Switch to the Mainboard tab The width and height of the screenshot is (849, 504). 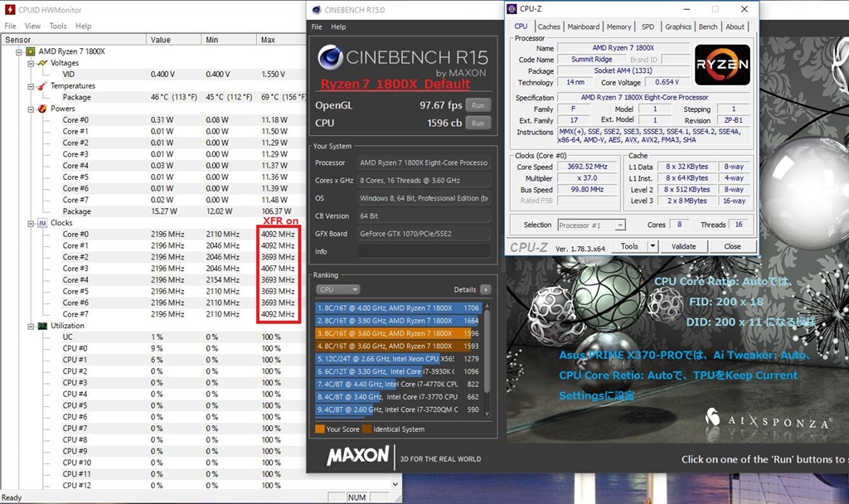(584, 27)
